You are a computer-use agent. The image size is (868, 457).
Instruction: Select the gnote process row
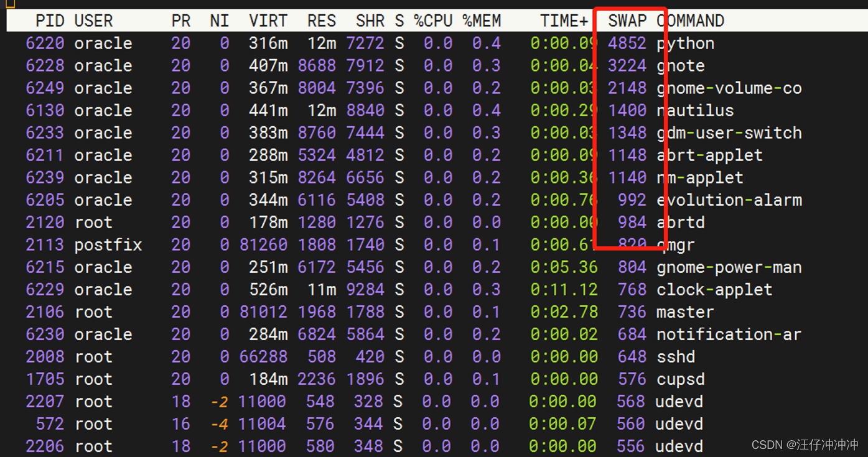coord(373,65)
